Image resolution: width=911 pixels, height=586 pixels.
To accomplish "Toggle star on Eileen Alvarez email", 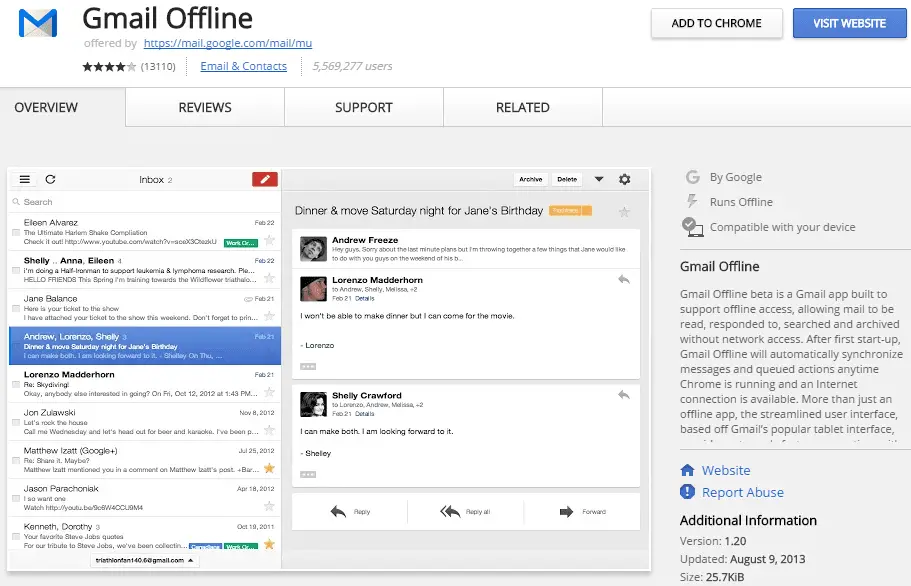I will click(x=269, y=240).
